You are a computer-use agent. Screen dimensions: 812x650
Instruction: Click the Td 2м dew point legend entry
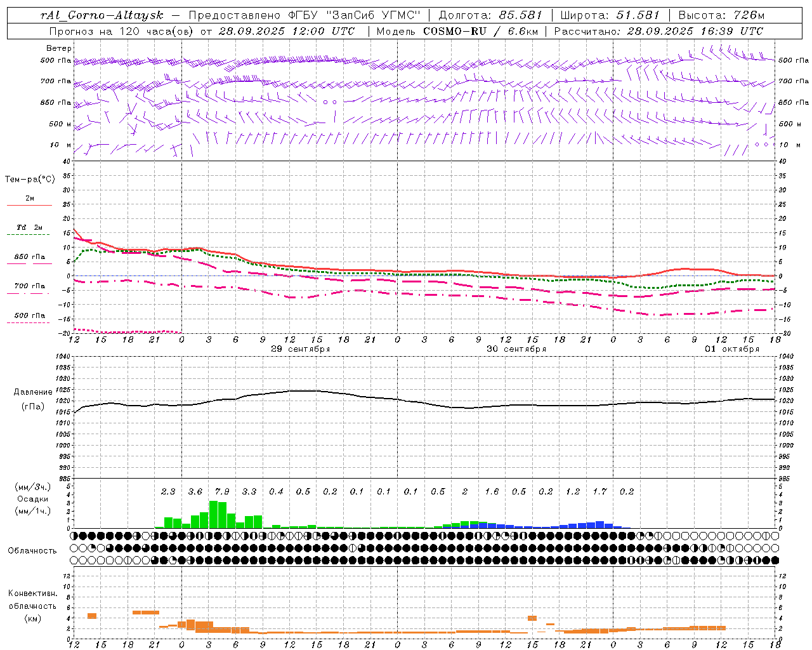[x=29, y=227]
